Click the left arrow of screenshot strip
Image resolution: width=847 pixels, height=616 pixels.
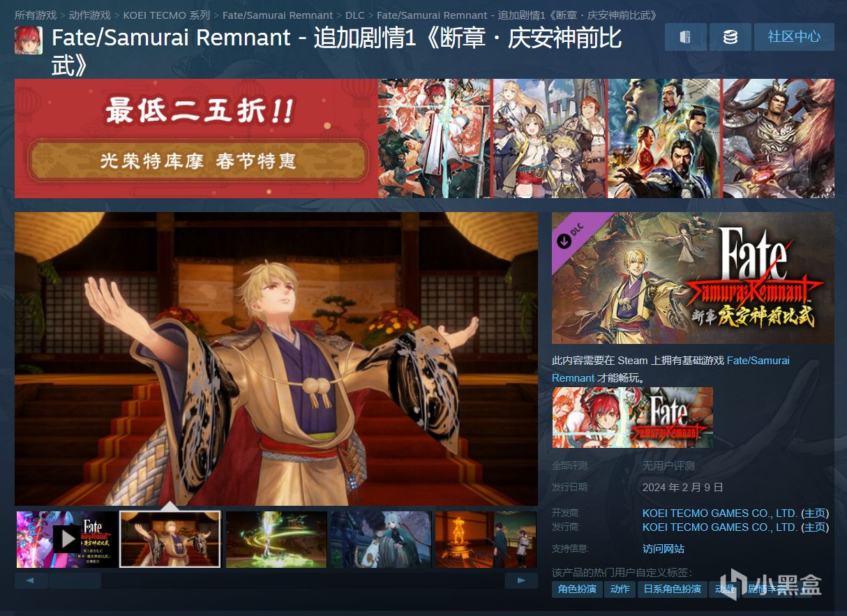pyautogui.click(x=31, y=580)
